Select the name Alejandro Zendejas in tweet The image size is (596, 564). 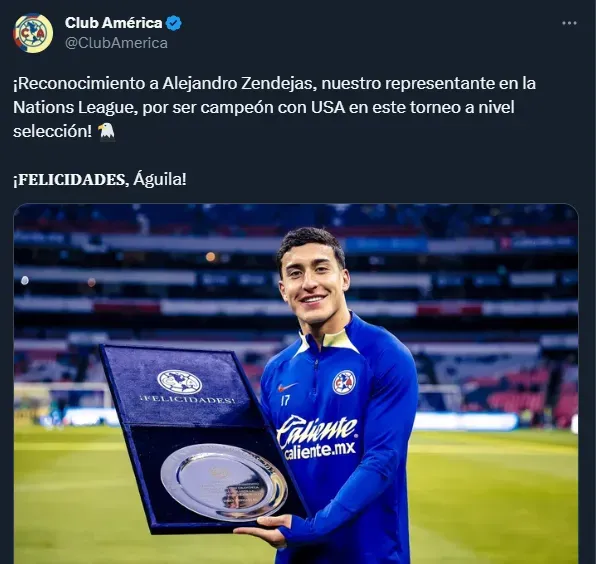point(239,84)
